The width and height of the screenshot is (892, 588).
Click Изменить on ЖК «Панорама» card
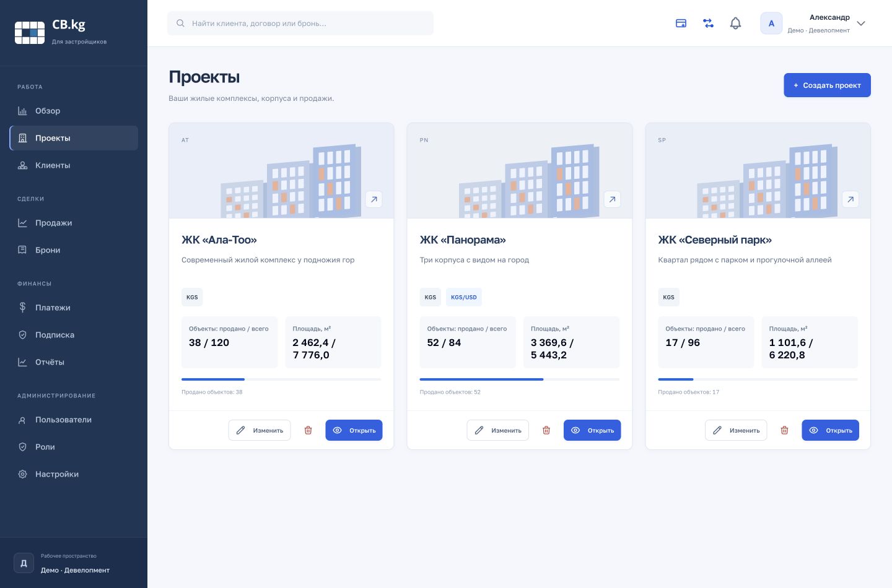[x=498, y=430]
